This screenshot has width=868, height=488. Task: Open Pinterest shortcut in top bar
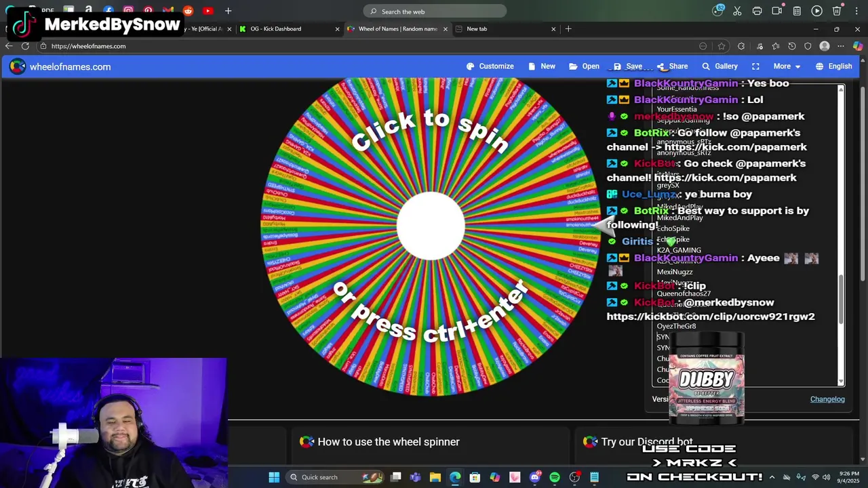tap(148, 11)
